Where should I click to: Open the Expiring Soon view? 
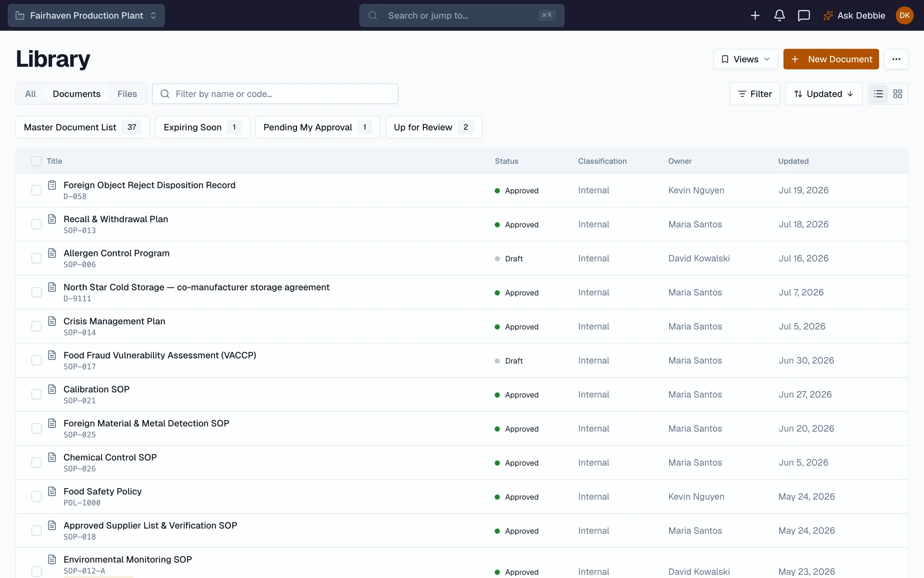(202, 127)
